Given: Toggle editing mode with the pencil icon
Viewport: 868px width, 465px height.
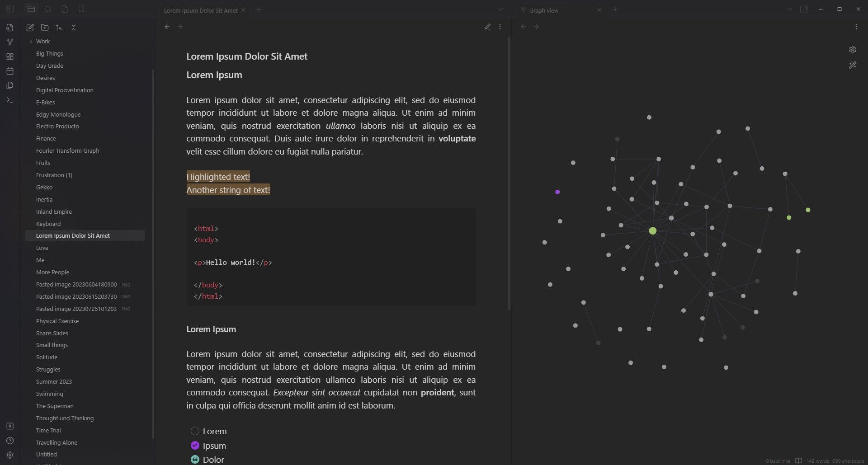Looking at the screenshot, I should pyautogui.click(x=487, y=27).
